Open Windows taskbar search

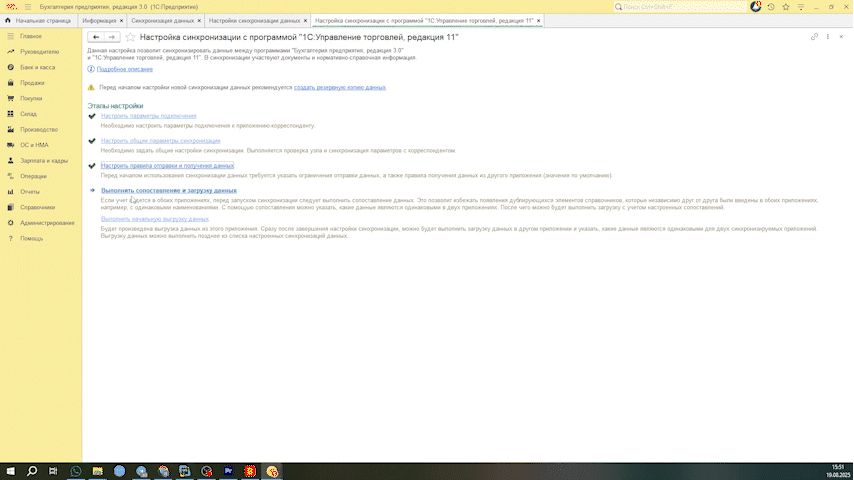pyautogui.click(x=32, y=471)
